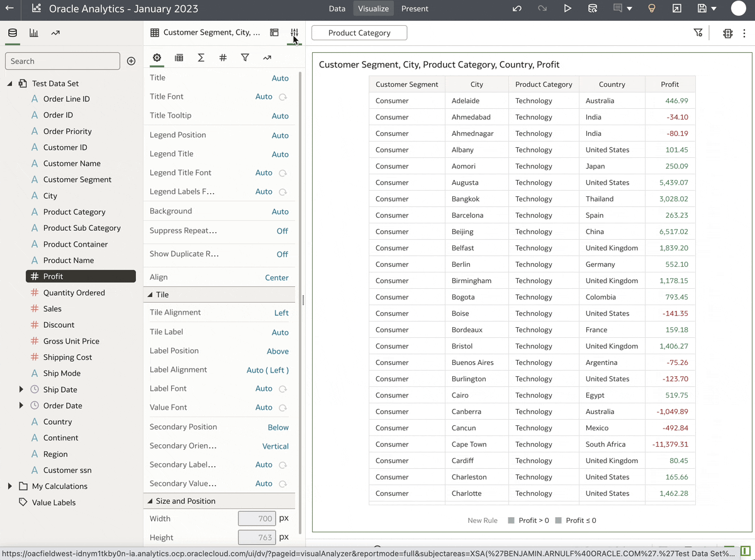Click the Profit > 0 legend swatch
Image resolution: width=755 pixels, height=560 pixels.
coord(512,520)
